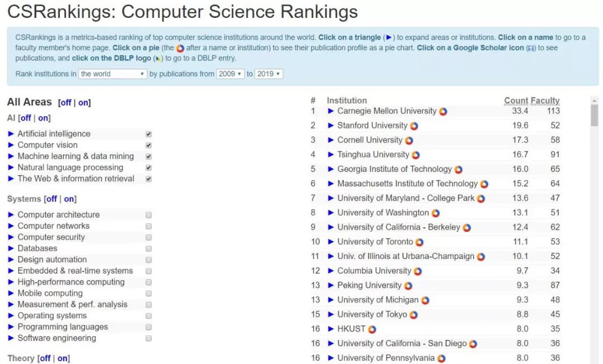This screenshot has height=364, width=603.
Task: Click the pie chart icon beside Stanford University
Action: coord(414,126)
